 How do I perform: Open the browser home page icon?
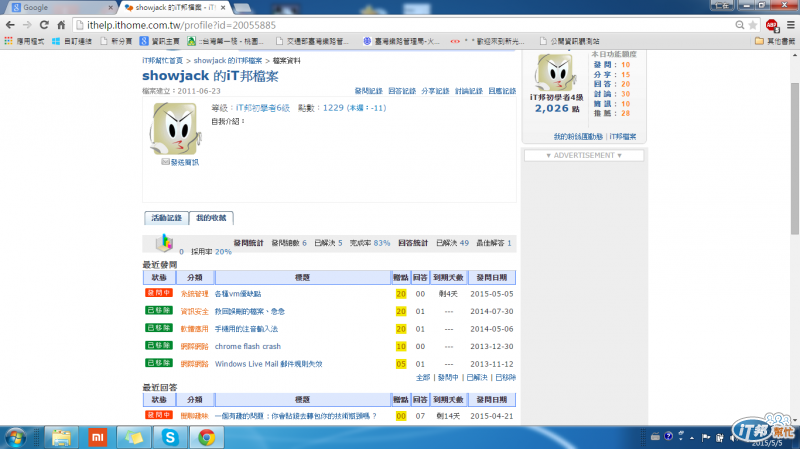(61, 25)
